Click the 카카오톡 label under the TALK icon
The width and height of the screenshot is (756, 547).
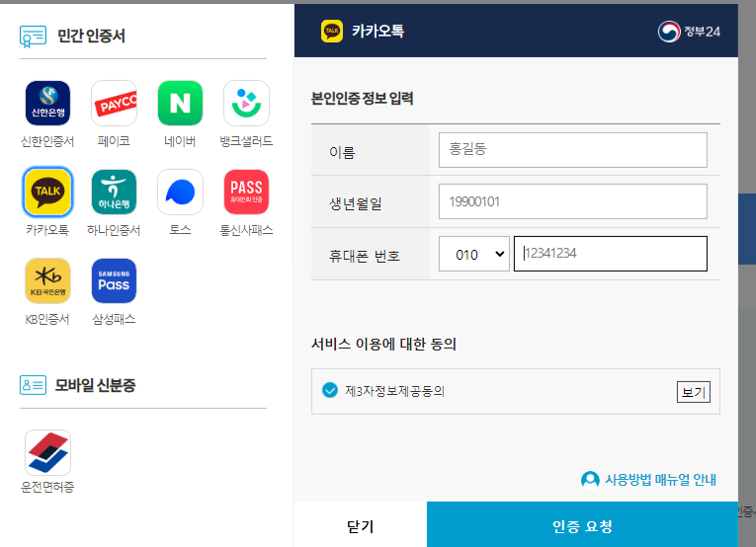point(47,230)
